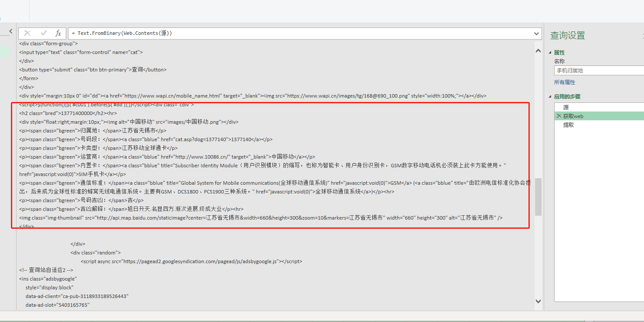Click the line 号码段 with 1377140
Image resolution: width=644 pixels, height=322 pixels.
pyautogui.click(x=146, y=140)
